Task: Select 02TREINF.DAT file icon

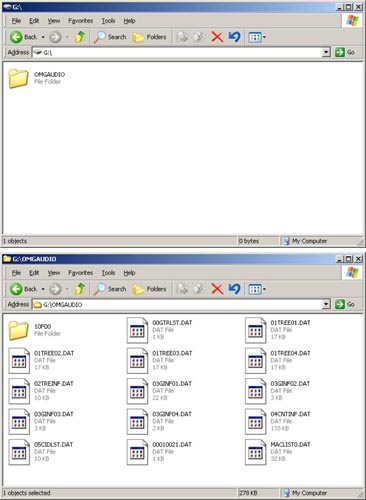Action: tap(19, 391)
